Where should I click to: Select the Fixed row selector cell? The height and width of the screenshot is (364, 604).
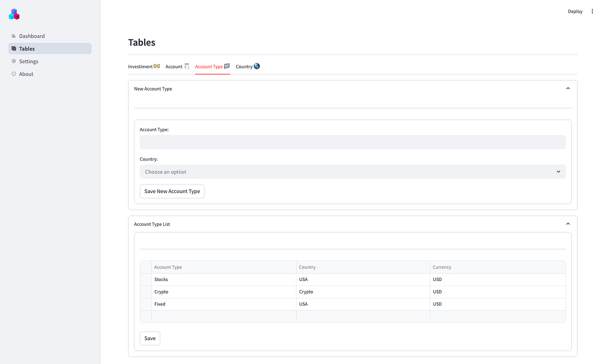coord(146,304)
